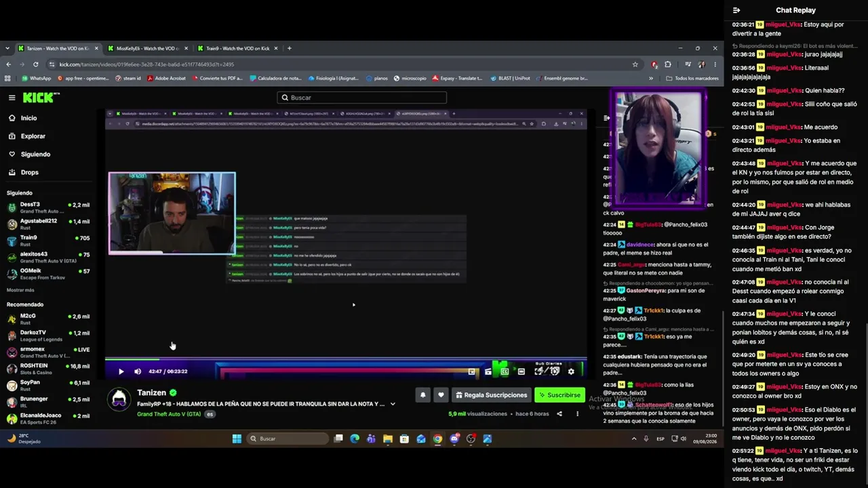Switch to Tanizen VOD browser tab
The height and width of the screenshot is (488, 868).
pyautogui.click(x=57, y=49)
